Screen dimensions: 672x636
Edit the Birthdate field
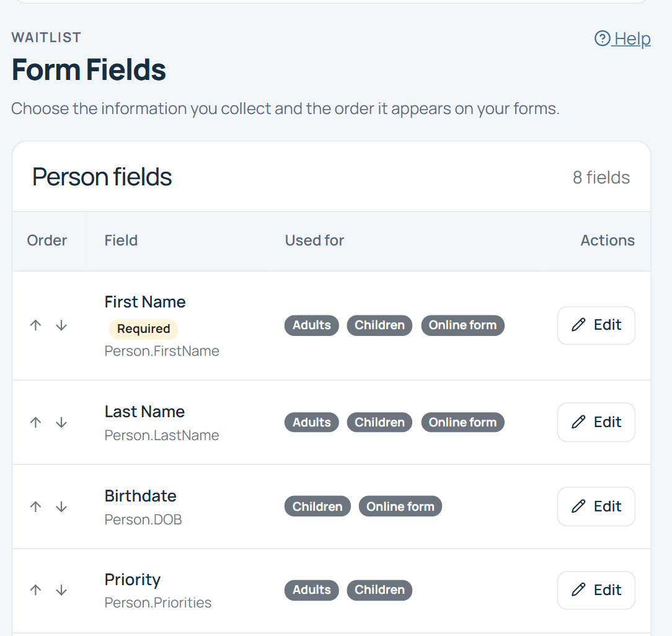(x=596, y=506)
